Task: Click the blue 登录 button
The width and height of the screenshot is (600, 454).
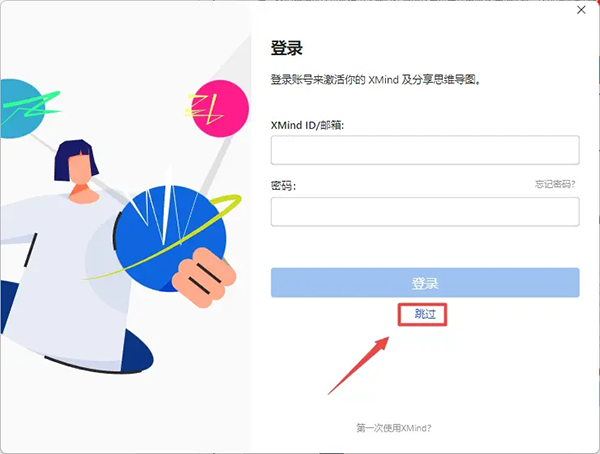Action: (x=425, y=283)
